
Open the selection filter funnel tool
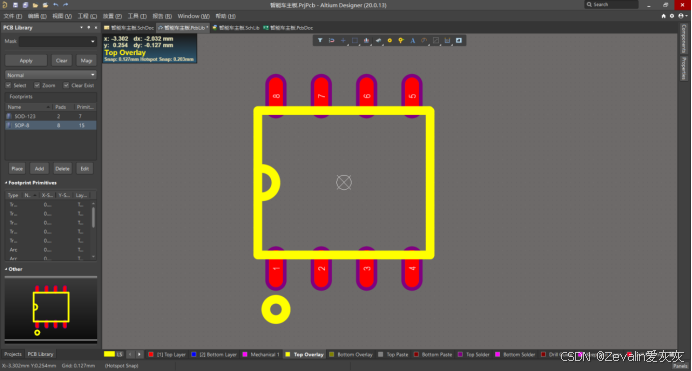point(320,40)
